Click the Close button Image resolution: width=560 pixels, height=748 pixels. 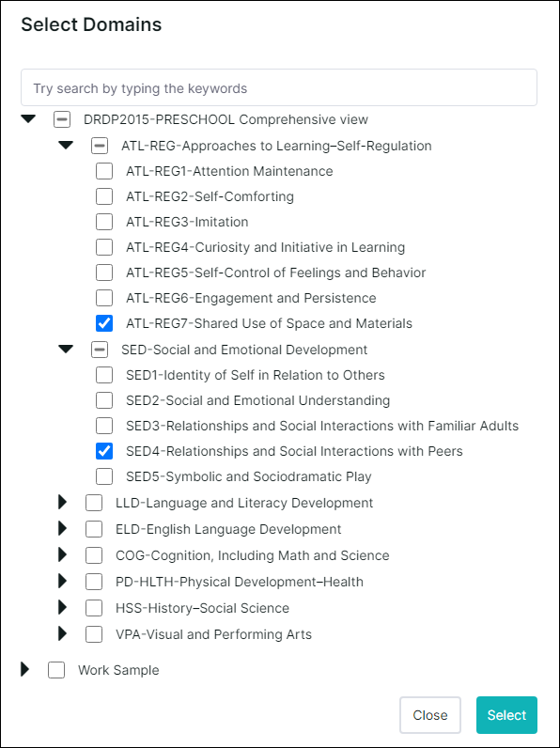pyautogui.click(x=430, y=714)
